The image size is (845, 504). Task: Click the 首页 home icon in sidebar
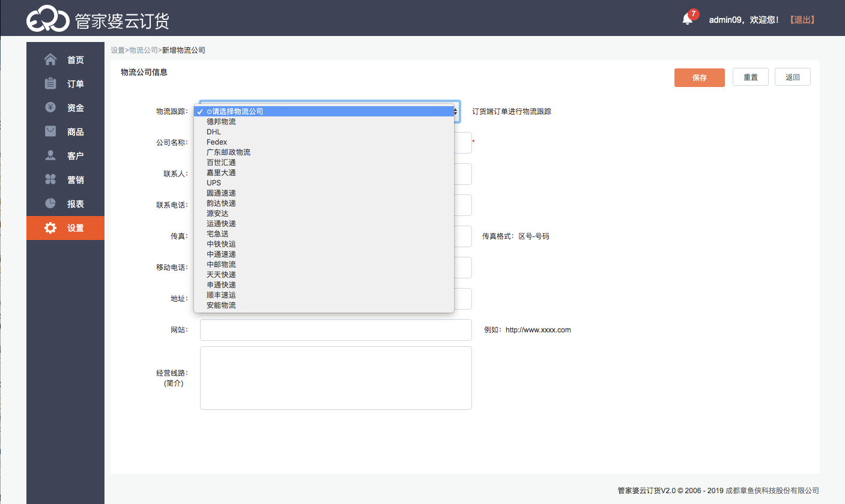click(x=51, y=60)
